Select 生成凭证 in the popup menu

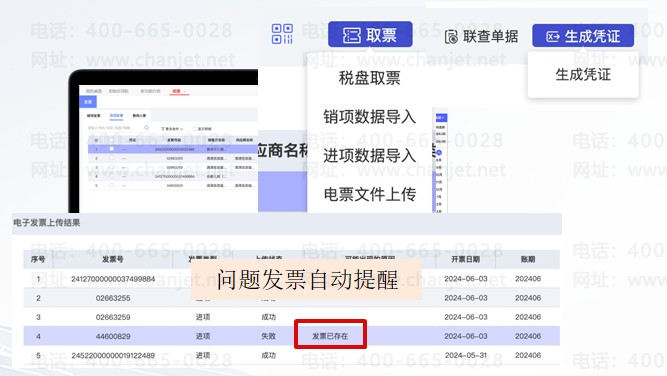click(583, 75)
